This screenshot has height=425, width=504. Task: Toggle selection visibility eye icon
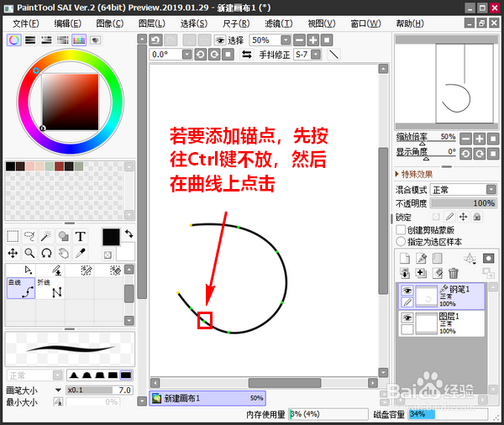point(220,40)
